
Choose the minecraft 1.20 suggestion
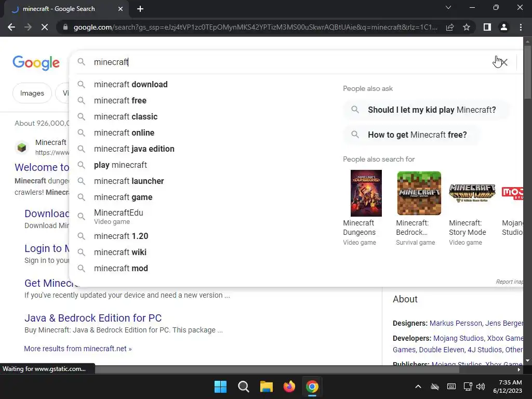[121, 236]
